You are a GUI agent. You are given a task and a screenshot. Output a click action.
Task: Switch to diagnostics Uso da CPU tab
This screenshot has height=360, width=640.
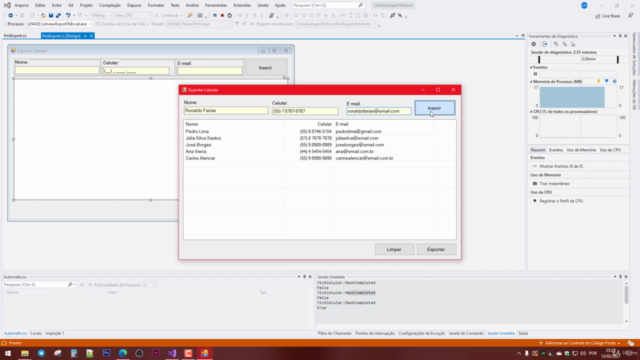(x=610, y=150)
